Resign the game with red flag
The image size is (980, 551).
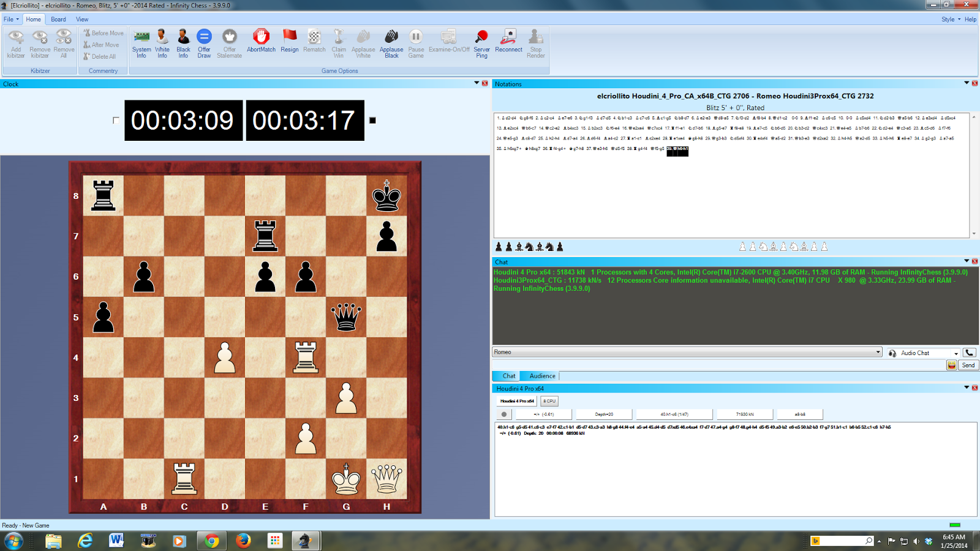click(x=290, y=40)
